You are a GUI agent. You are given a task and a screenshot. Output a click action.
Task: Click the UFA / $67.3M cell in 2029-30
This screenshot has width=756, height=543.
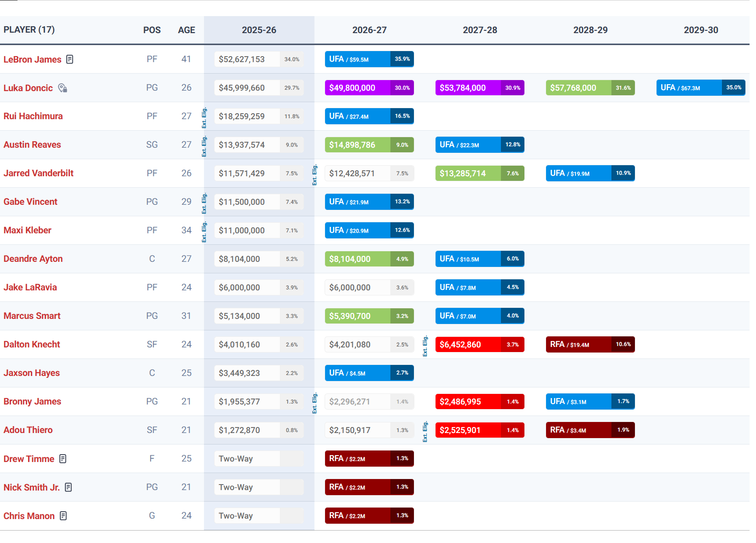pyautogui.click(x=701, y=88)
